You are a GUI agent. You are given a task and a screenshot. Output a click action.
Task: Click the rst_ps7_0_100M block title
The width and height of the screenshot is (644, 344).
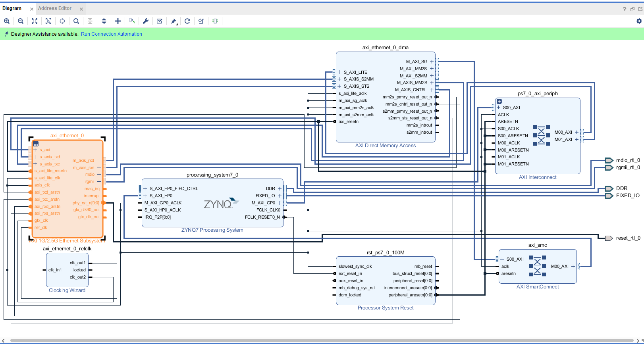point(386,253)
